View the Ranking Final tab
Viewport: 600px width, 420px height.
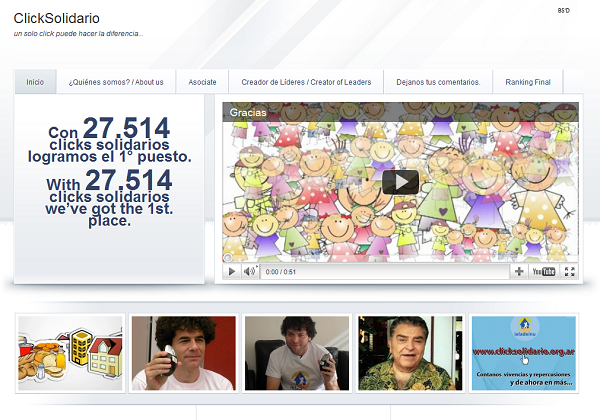pos(528,82)
